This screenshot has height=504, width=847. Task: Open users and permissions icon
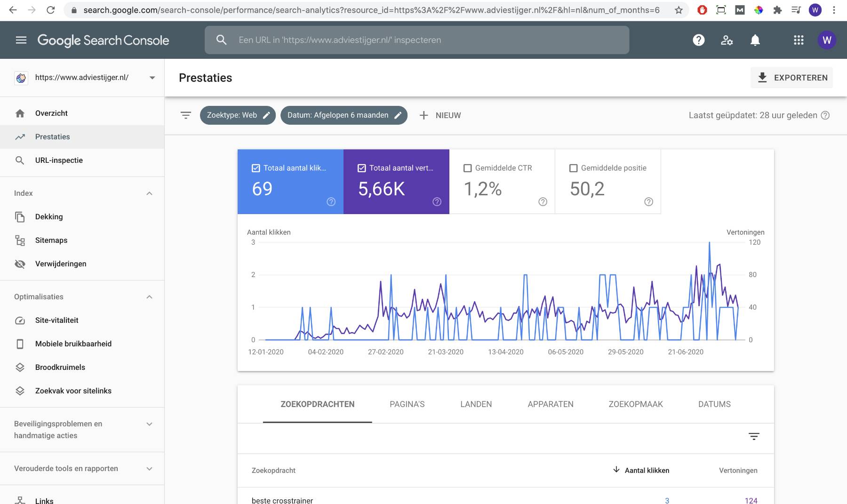click(x=727, y=40)
